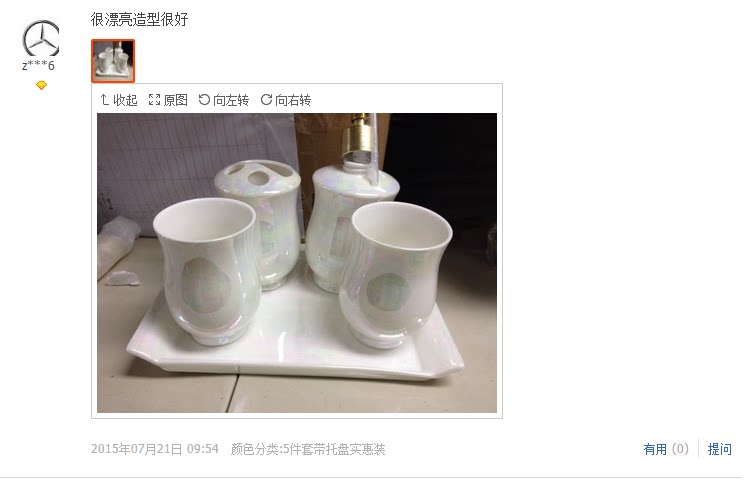The height and width of the screenshot is (486, 745).
Task: Rotate the photo right with the clockwise icon
Action: [267, 99]
